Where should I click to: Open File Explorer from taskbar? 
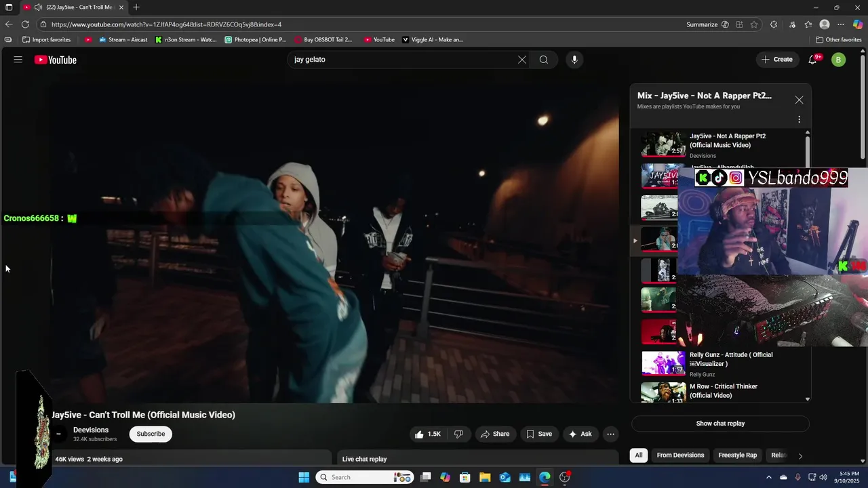485,477
